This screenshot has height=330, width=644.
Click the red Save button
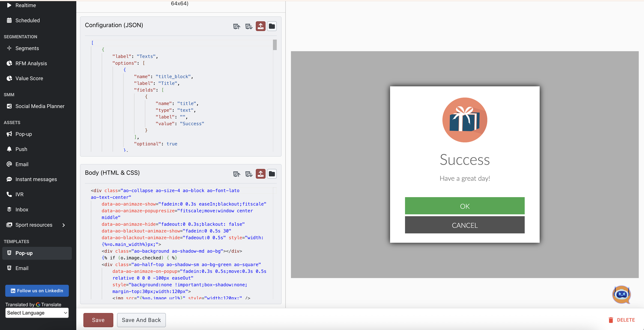(98, 320)
